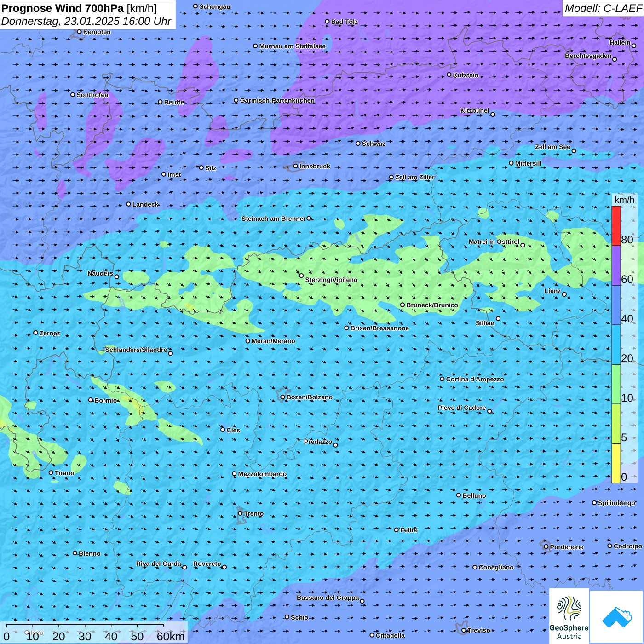Click the Nauders city marker
The image size is (644, 644).
117,277
